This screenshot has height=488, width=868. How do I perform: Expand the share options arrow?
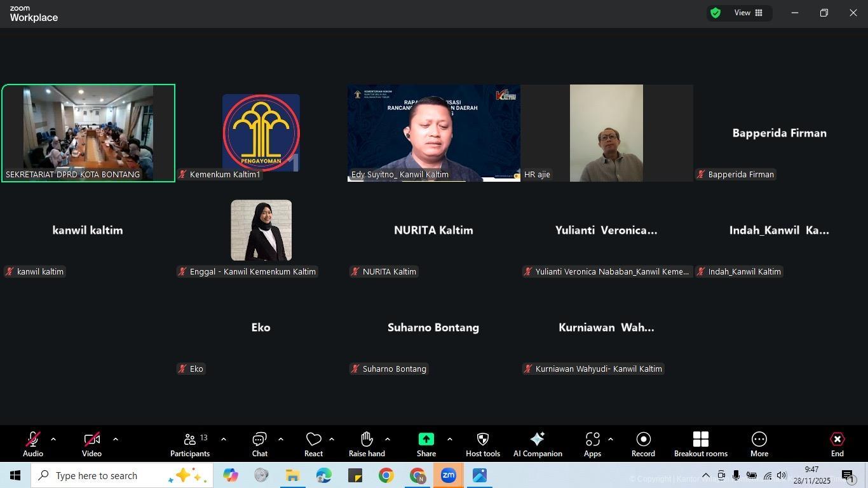click(450, 439)
